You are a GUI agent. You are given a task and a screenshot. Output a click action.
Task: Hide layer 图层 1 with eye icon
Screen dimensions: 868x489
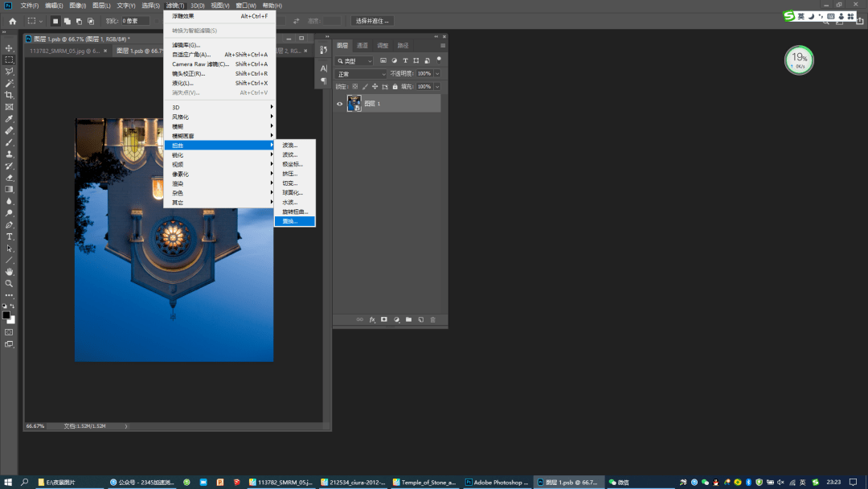[339, 104]
